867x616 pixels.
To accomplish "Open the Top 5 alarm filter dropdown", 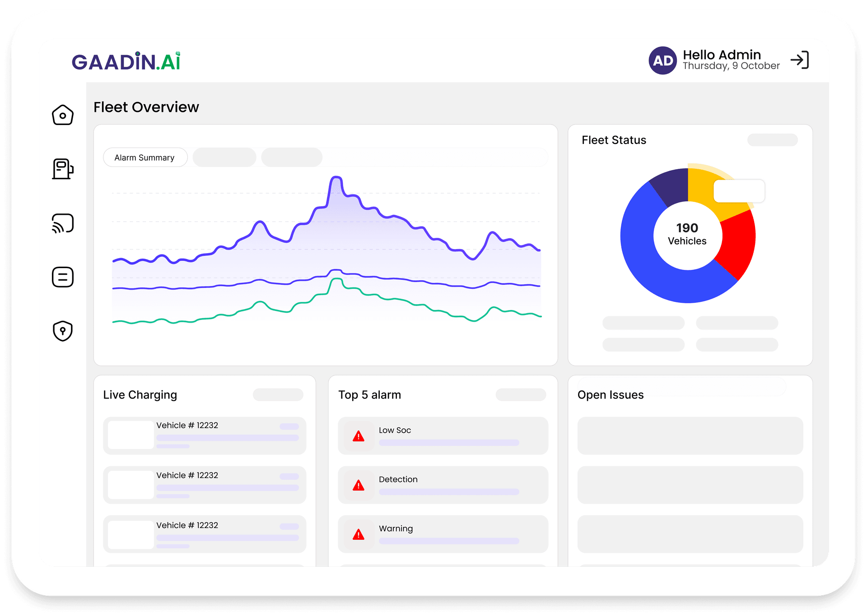I will tap(521, 394).
